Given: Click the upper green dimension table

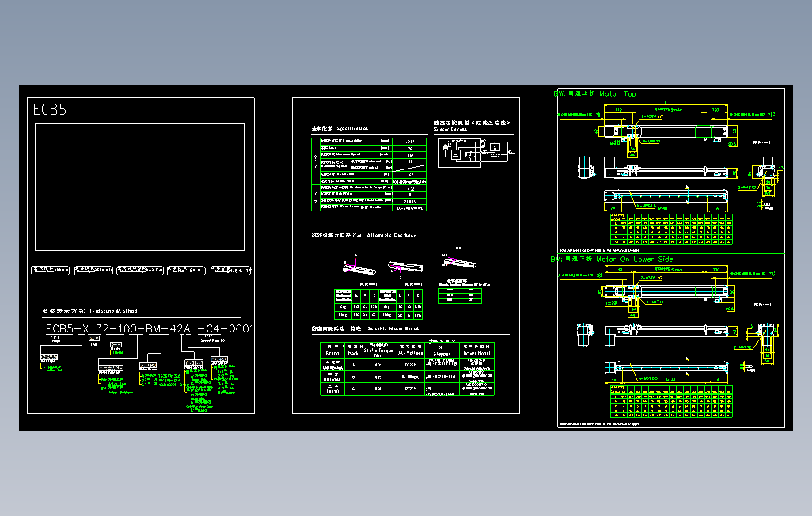Looking at the screenshot, I should tap(671, 229).
